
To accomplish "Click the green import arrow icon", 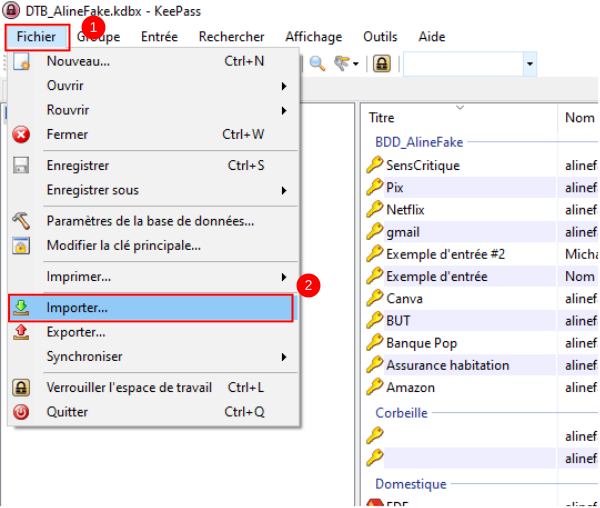I will click(21, 308).
